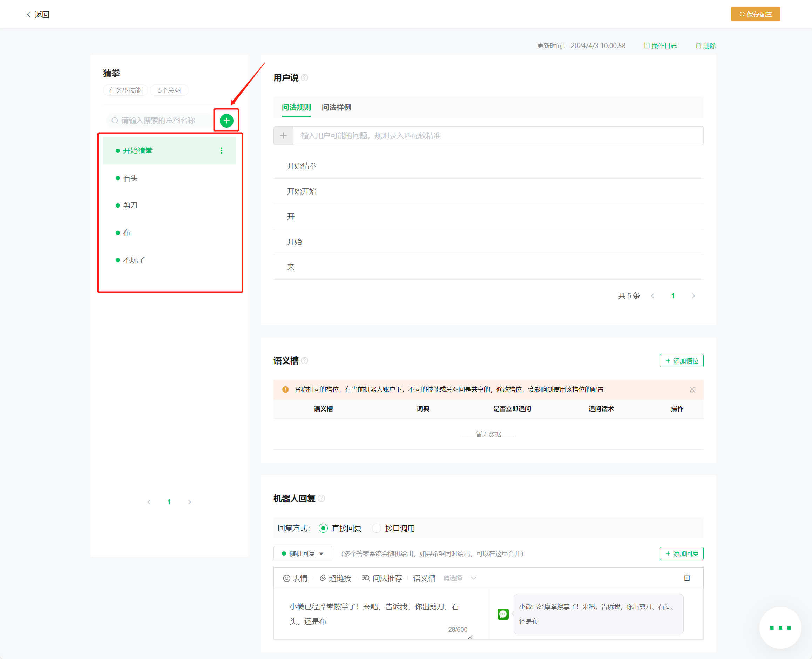This screenshot has width=812, height=659.
Task: Switch to the 问法样例 tab
Action: pyautogui.click(x=336, y=107)
